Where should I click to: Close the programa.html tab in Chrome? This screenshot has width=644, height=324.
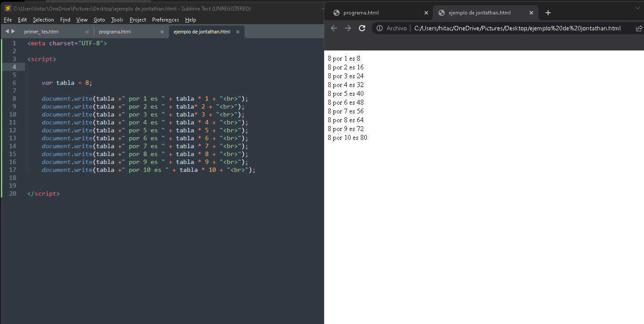click(x=426, y=13)
